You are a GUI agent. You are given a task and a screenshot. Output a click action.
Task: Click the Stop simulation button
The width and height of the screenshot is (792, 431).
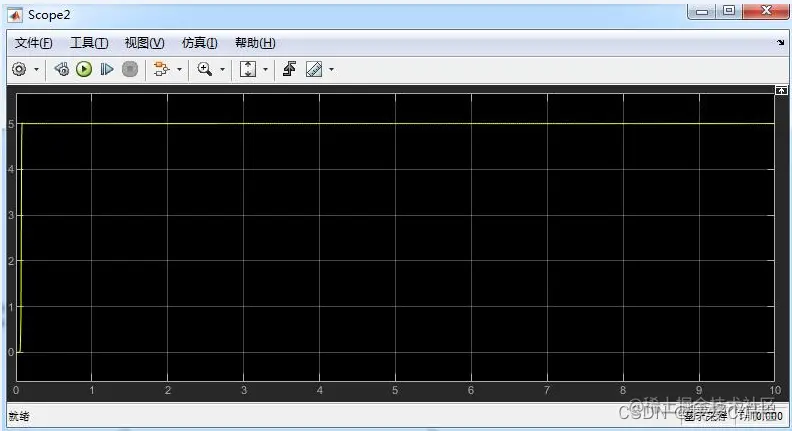[x=130, y=69]
